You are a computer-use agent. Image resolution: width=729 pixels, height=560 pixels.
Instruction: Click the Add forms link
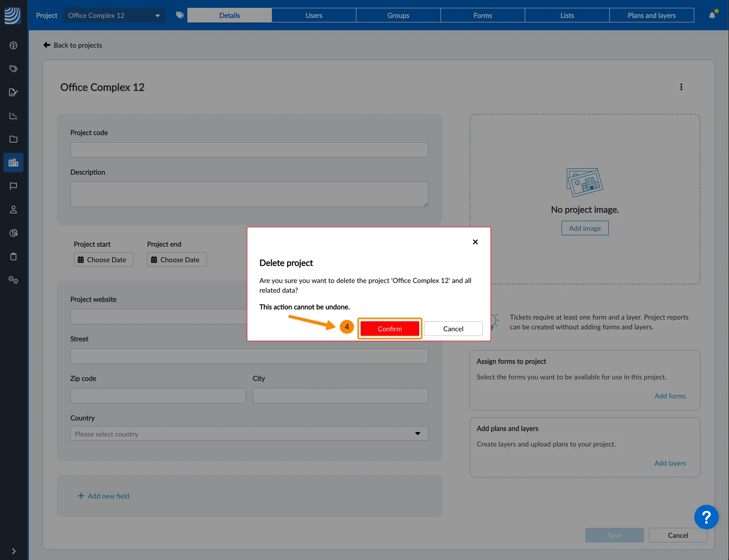(x=670, y=396)
